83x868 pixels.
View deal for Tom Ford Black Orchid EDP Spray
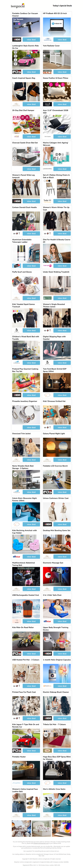click(x=62, y=395)
